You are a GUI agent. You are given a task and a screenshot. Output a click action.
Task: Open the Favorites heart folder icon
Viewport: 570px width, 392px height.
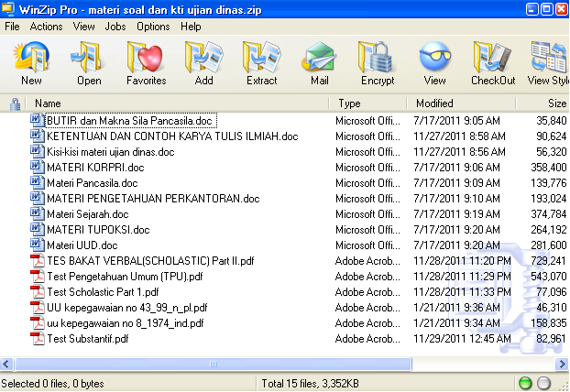[x=146, y=57]
